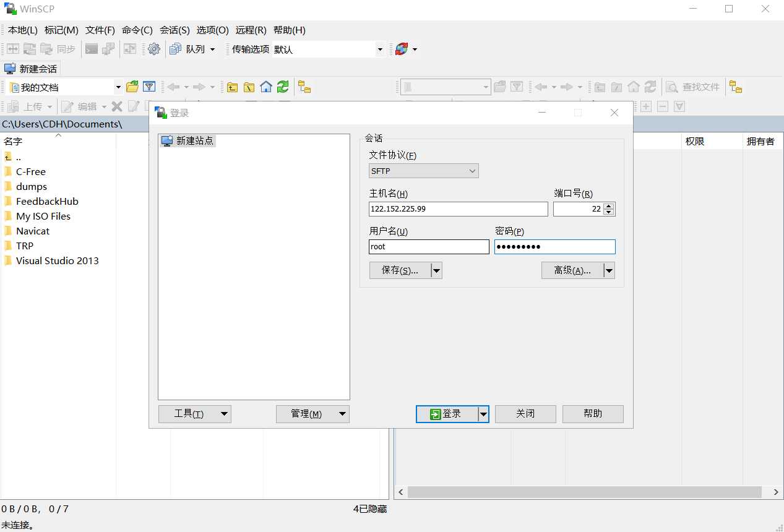Expand the 高级 button dropdown arrow
784x532 pixels.
click(609, 270)
